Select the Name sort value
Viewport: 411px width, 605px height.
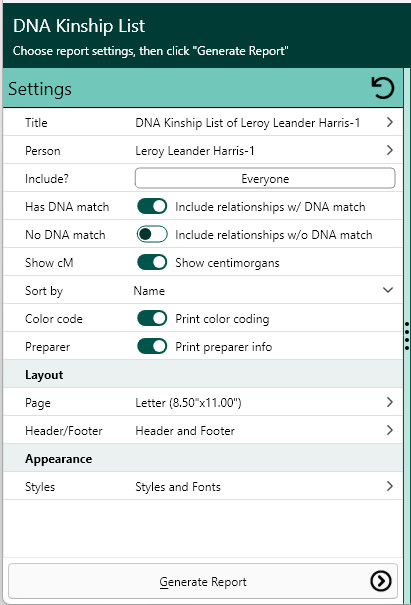coord(149,291)
